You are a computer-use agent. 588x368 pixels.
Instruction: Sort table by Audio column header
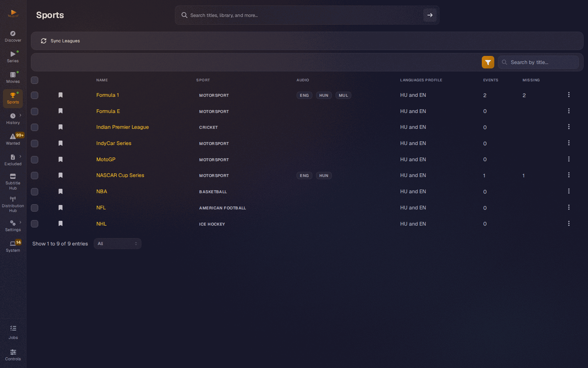[303, 80]
